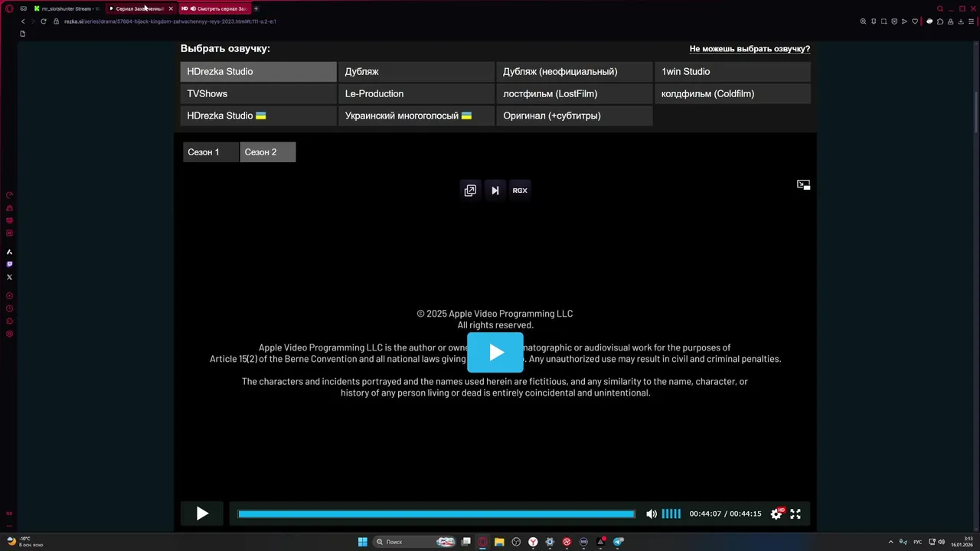Mute the video player volume
The width and height of the screenshot is (980, 551).
652,514
